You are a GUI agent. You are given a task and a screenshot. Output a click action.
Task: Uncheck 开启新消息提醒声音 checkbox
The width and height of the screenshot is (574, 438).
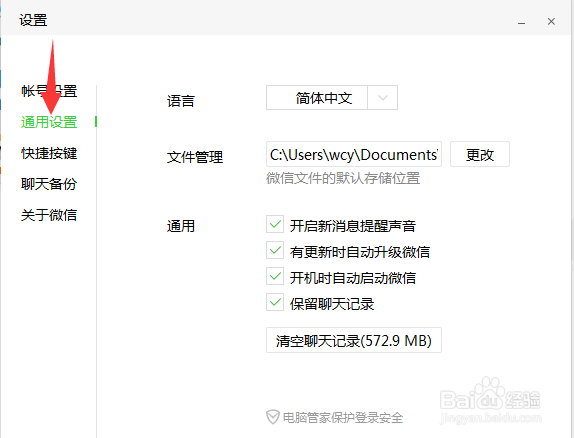pos(275,224)
